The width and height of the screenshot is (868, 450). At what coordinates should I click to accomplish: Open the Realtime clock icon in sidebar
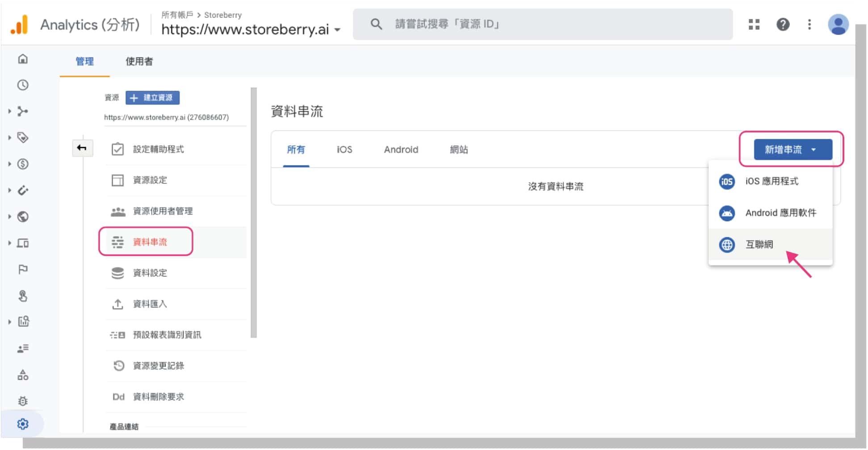tap(23, 85)
